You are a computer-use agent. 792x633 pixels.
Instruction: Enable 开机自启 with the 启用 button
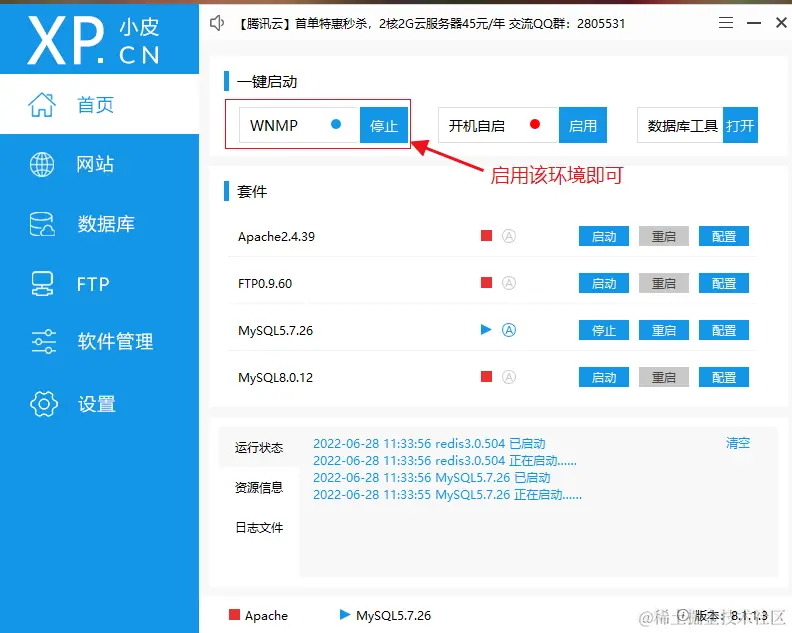[583, 125]
